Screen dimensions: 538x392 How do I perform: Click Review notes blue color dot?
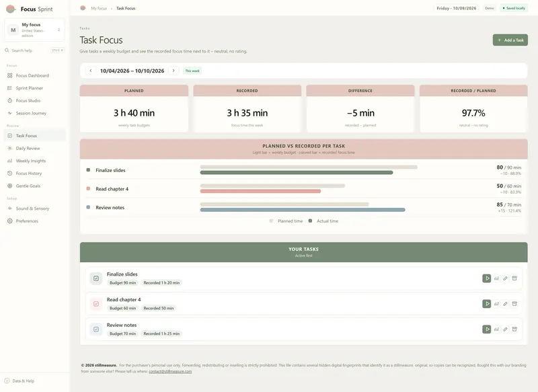[x=88, y=208]
